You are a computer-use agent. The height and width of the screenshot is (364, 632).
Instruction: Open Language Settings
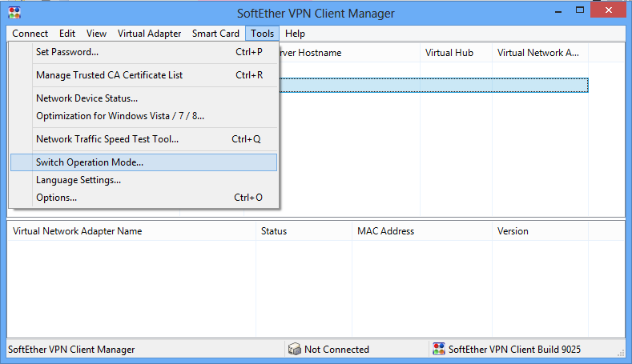point(78,180)
